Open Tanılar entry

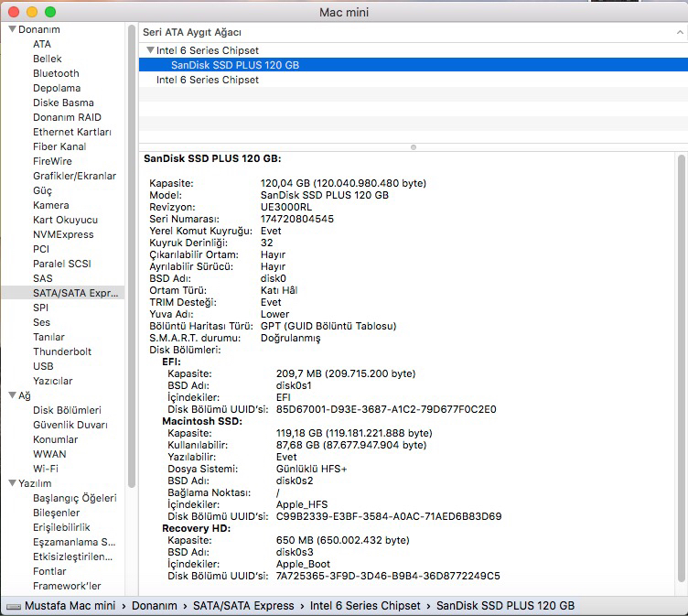point(48,337)
